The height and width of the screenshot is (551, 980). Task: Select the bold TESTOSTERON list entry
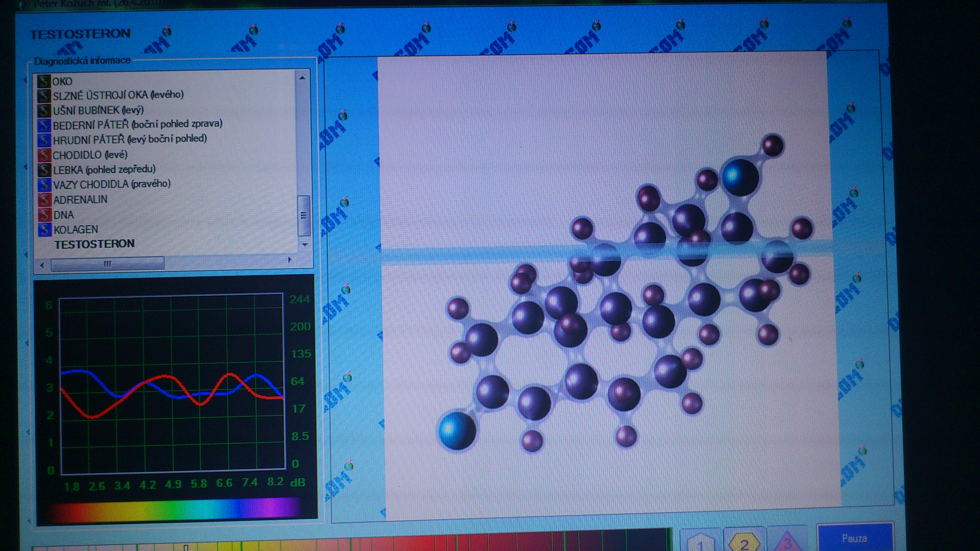point(94,244)
